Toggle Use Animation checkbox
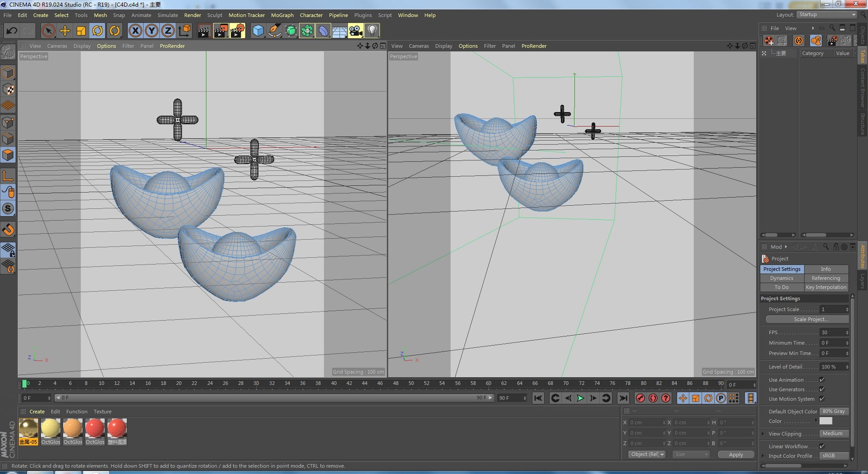 click(x=822, y=380)
